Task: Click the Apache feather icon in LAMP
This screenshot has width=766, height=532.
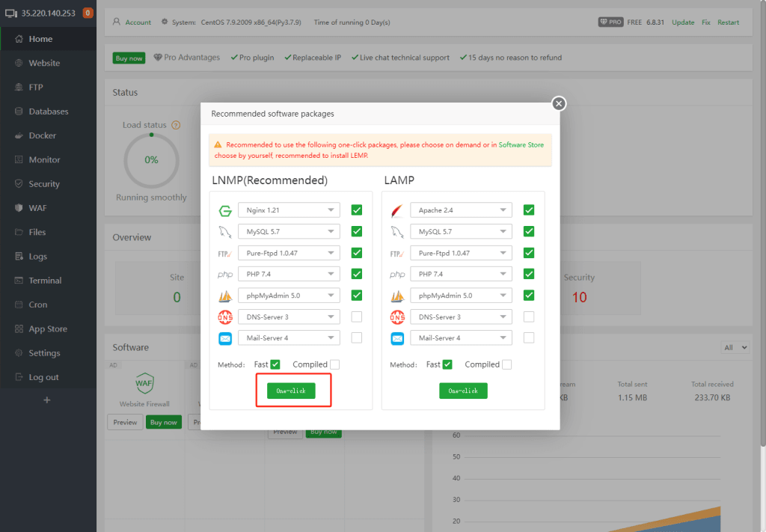Action: 397,211
